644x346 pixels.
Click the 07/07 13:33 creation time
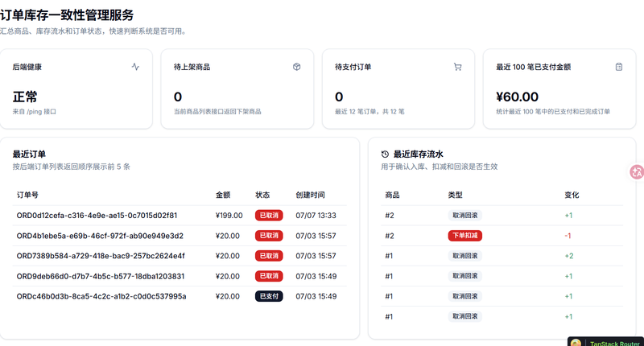[316, 216]
